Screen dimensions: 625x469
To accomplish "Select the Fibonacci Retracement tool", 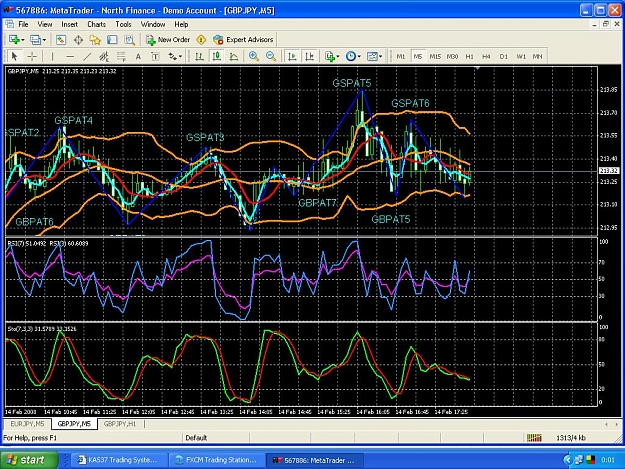I will point(121,57).
